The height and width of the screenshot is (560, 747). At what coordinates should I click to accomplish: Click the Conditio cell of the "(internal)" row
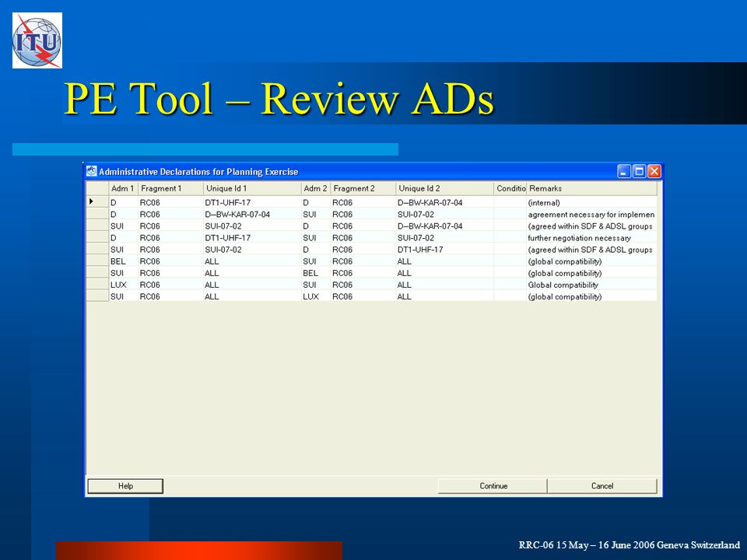coord(510,202)
